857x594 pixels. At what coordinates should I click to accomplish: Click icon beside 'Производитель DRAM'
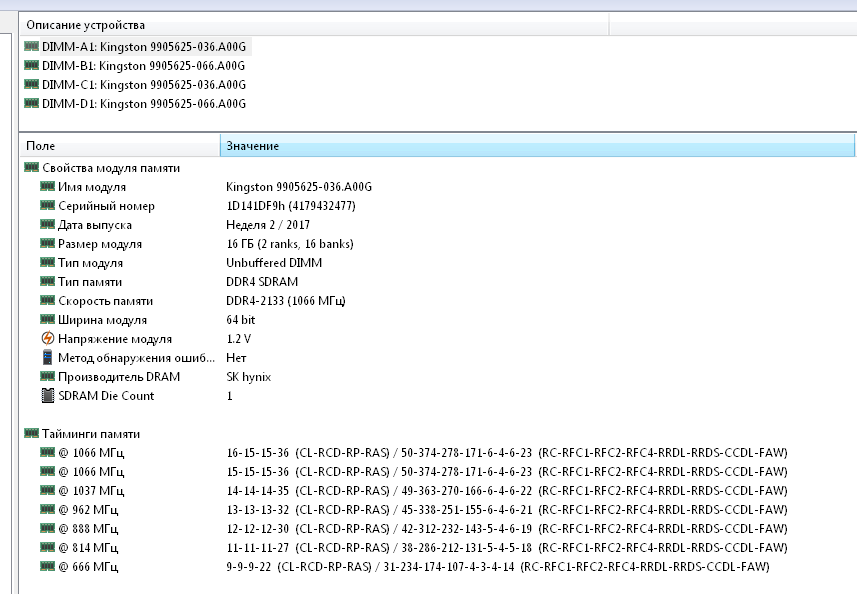(48, 377)
